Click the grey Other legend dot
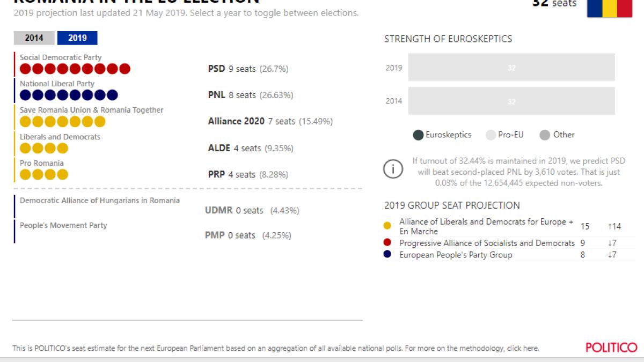Viewport: 644px width, 362px height. pos(545,135)
